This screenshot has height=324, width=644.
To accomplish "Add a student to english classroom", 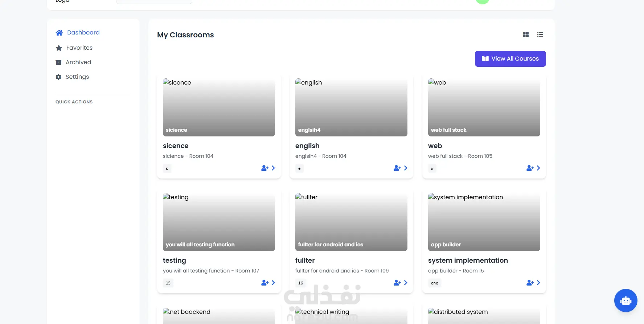I will 397,168.
